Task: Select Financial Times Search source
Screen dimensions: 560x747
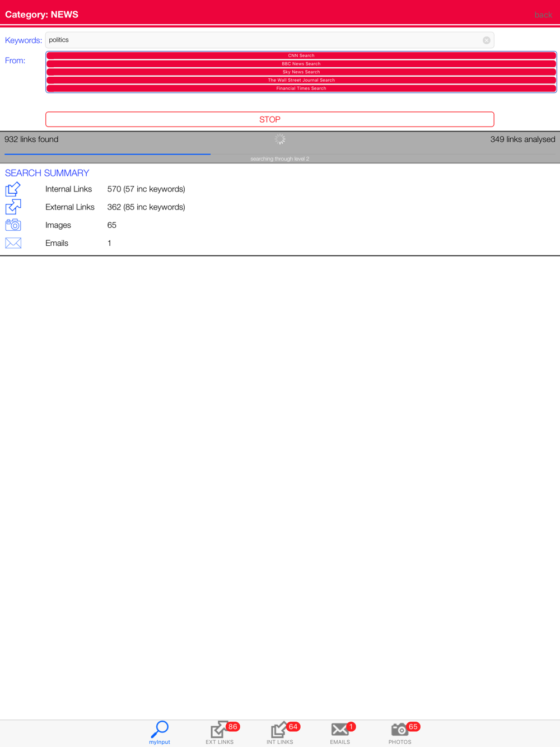Action: [301, 88]
